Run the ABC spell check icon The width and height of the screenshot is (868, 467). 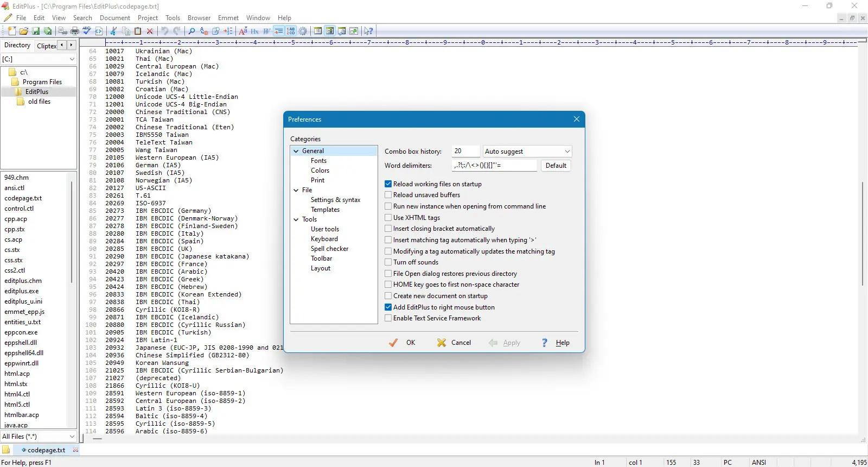click(x=87, y=31)
